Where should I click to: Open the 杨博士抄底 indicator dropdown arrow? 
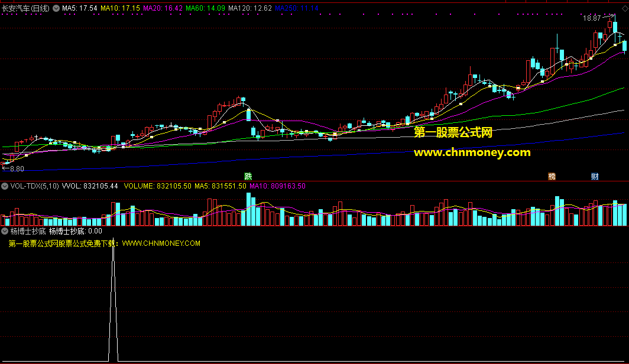[x=5, y=231]
